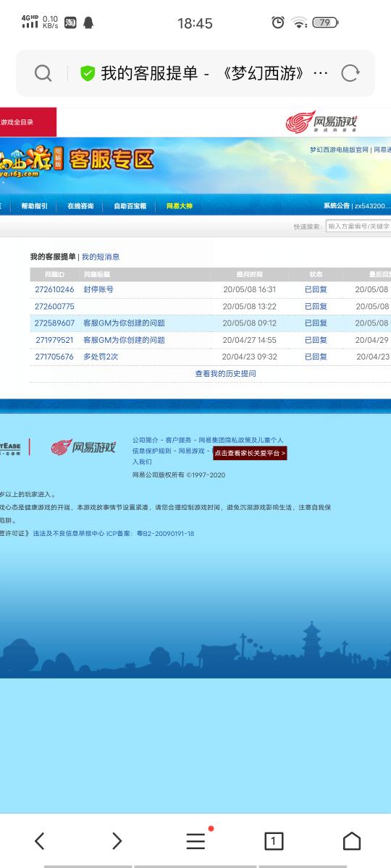This screenshot has width=391, height=868.
Task: Open ticket ID 272600775
Action: pos(54,307)
